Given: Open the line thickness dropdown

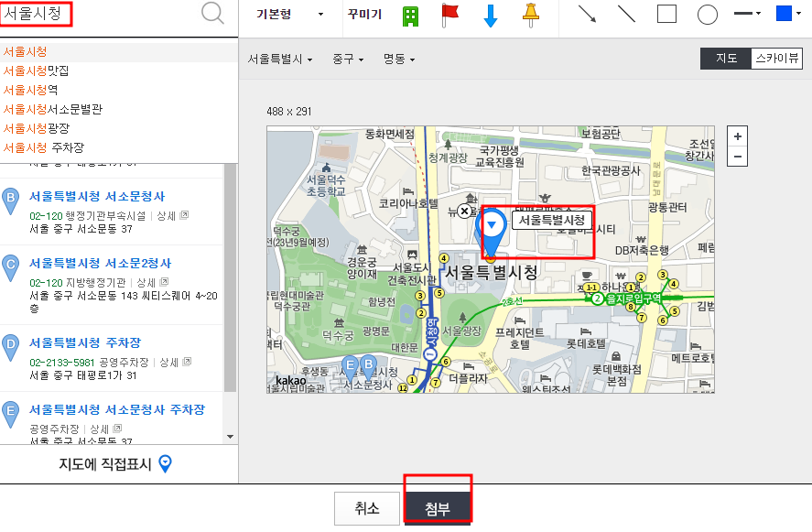Looking at the screenshot, I should 747,14.
